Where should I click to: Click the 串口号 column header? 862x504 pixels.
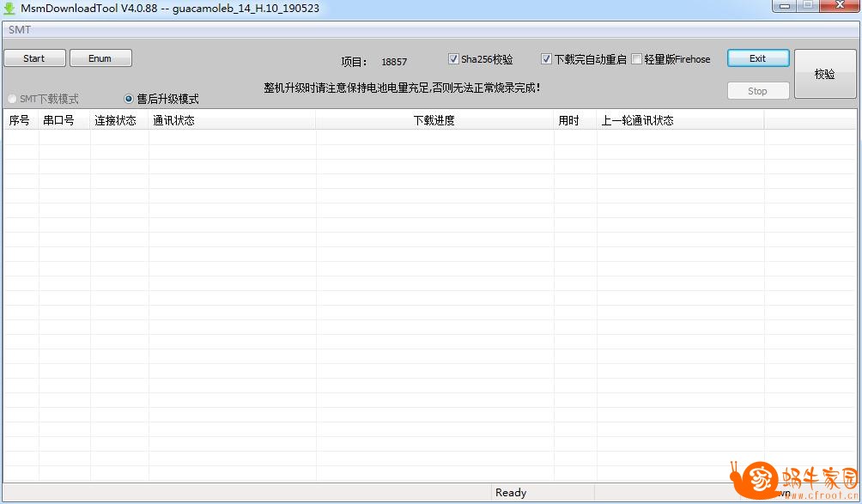pos(64,120)
